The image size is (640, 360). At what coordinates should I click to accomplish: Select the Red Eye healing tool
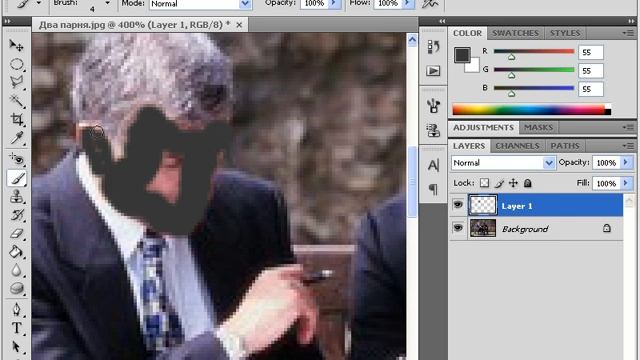[16, 159]
